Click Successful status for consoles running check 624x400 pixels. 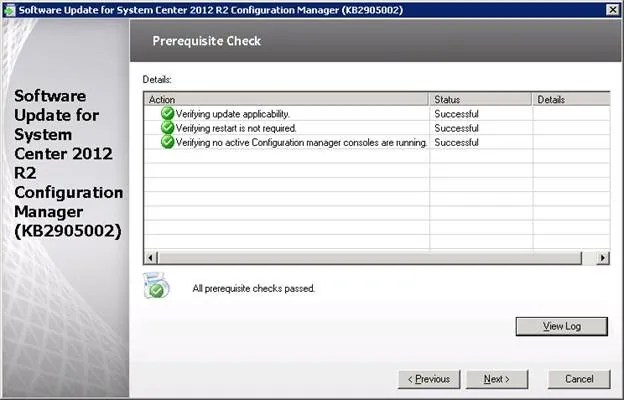tap(456, 142)
